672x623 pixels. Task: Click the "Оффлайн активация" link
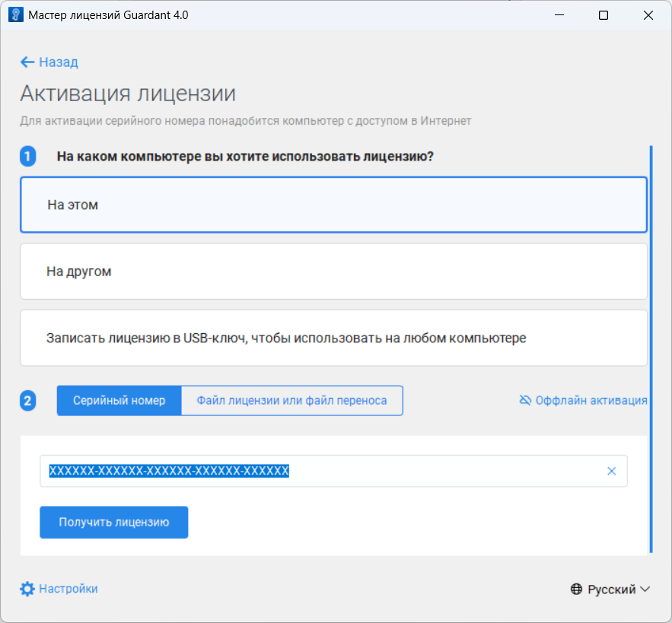tap(591, 400)
